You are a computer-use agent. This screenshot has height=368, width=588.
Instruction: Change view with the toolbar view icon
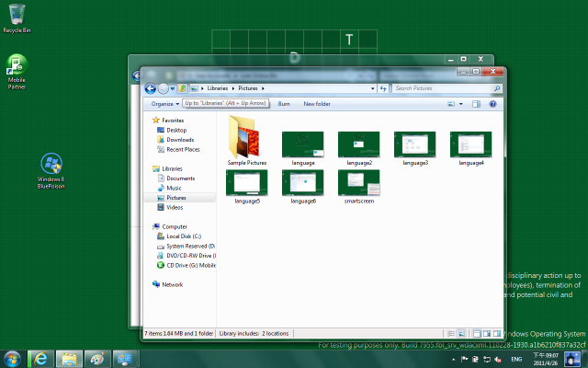point(451,104)
